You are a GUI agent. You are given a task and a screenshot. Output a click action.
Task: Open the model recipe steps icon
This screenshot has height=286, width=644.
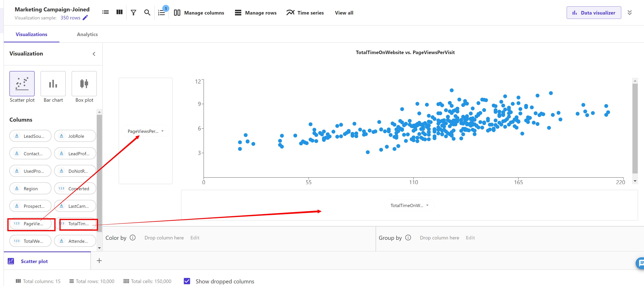tap(161, 13)
